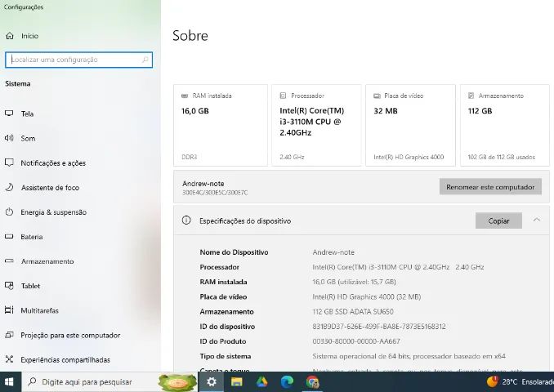Click Nome do Dispositivo label
The height and width of the screenshot is (392, 554).
234,252
